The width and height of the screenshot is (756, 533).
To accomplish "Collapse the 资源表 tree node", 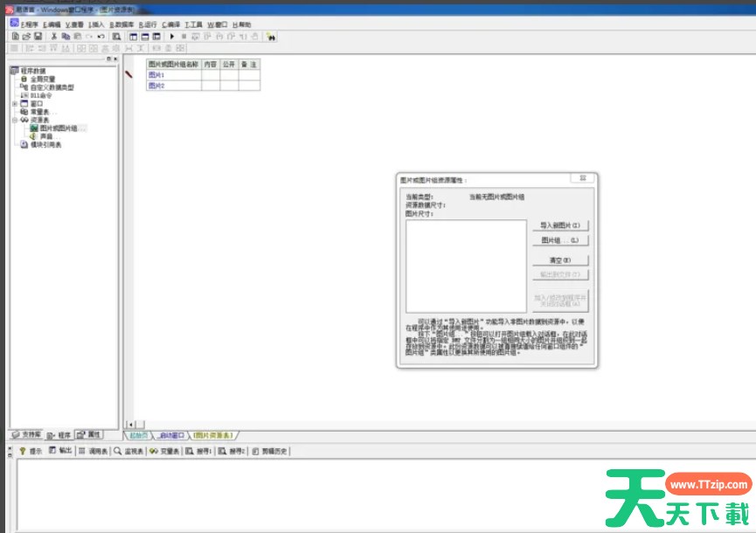I will [14, 120].
